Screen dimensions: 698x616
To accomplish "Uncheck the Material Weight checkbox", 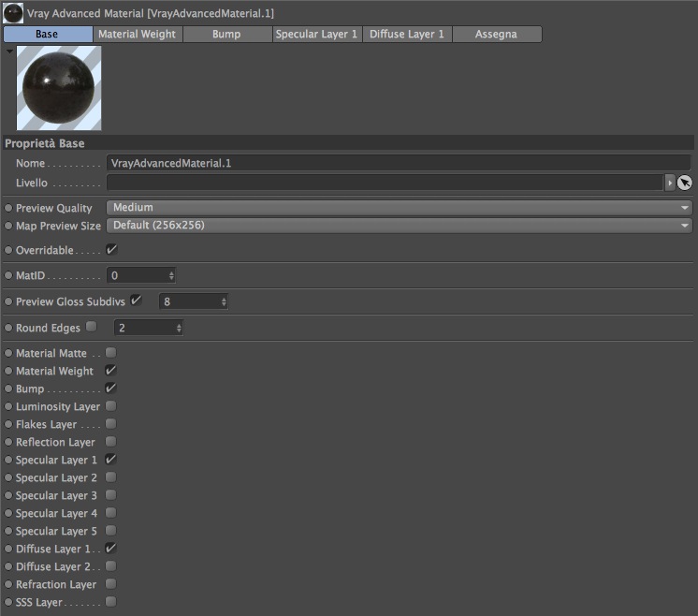I will coord(110,370).
